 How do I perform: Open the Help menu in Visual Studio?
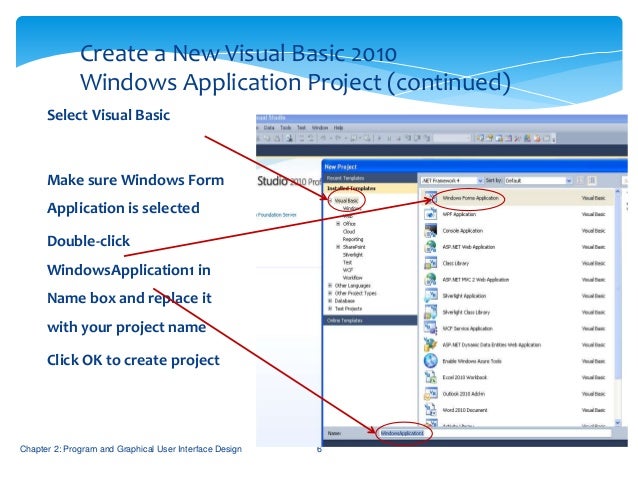coord(339,128)
